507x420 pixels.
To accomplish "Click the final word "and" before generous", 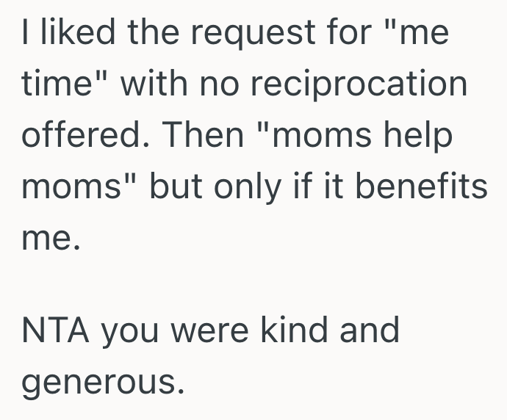I will click(369, 331).
